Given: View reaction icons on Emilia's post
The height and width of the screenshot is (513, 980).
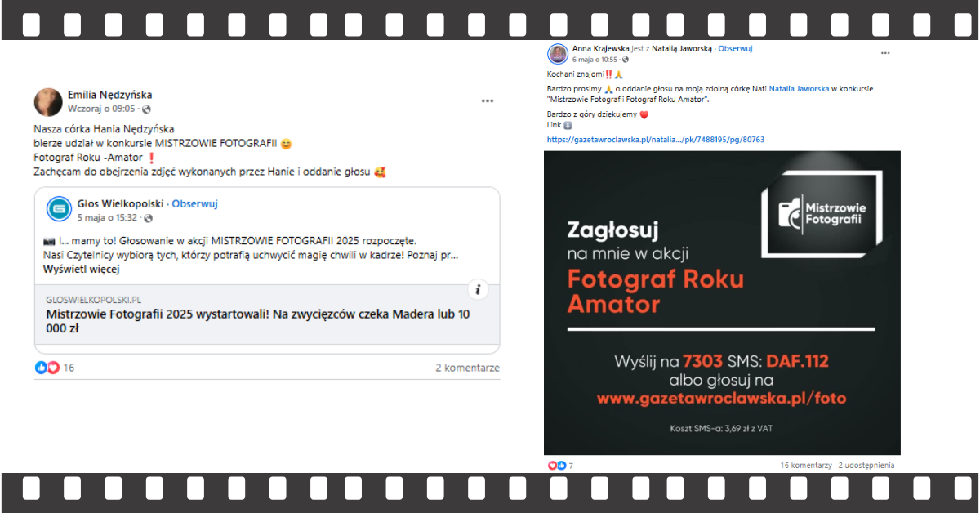Looking at the screenshot, I should pyautogui.click(x=47, y=368).
